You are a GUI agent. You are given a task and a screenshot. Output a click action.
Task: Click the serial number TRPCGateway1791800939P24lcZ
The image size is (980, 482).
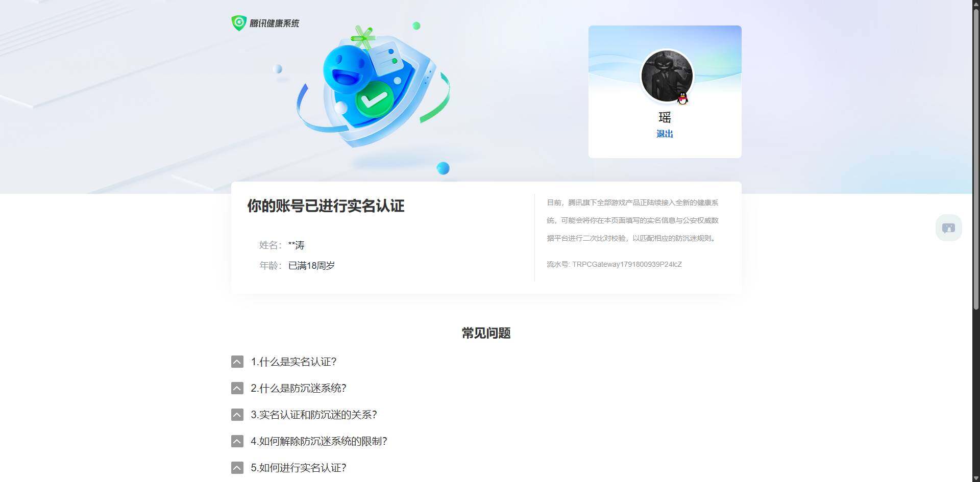[x=627, y=264]
